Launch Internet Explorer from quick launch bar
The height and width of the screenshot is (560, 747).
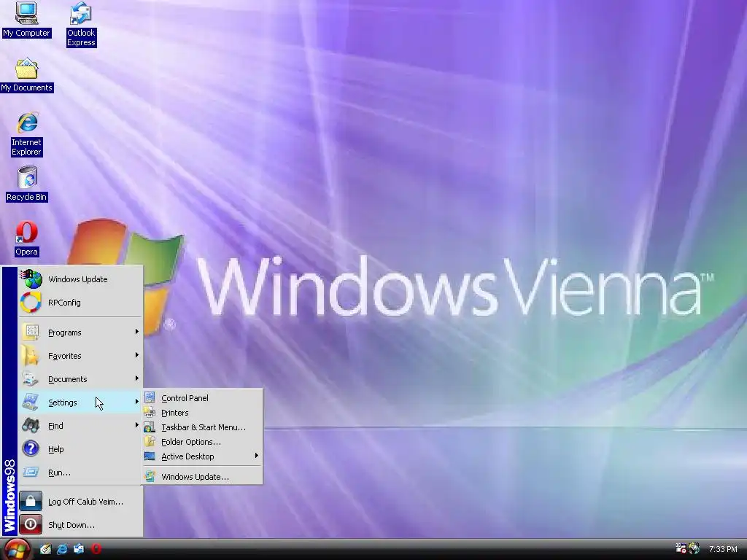point(63,549)
